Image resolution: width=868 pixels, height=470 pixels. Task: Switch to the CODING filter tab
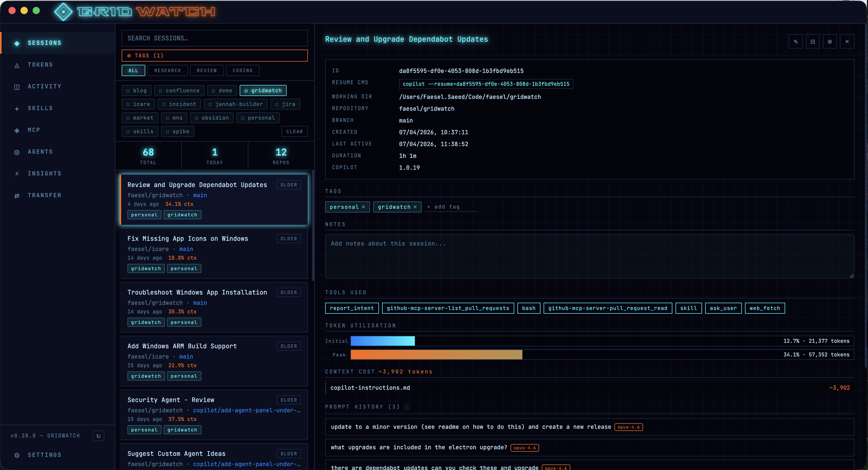click(x=242, y=70)
